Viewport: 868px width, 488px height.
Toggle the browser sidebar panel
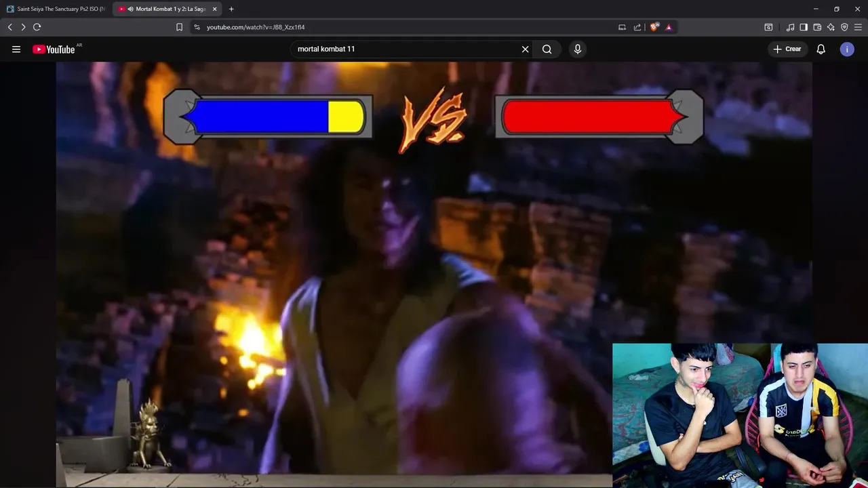[x=804, y=27]
